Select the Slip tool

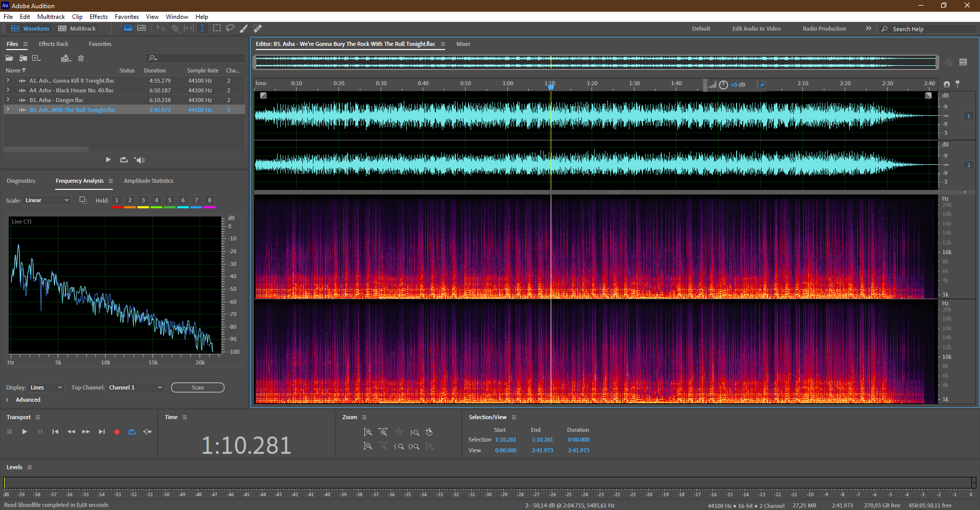tap(189, 29)
